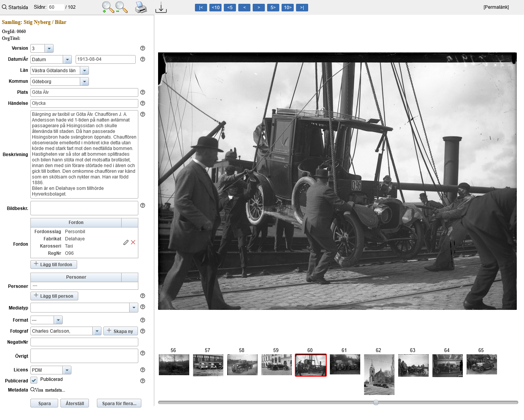Click help icon next to Format

143,320
